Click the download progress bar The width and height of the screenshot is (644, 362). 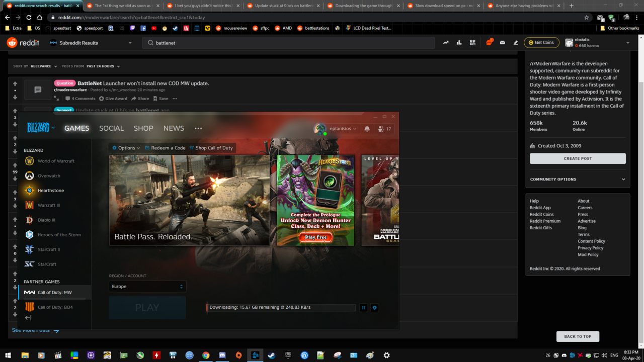pyautogui.click(x=281, y=307)
